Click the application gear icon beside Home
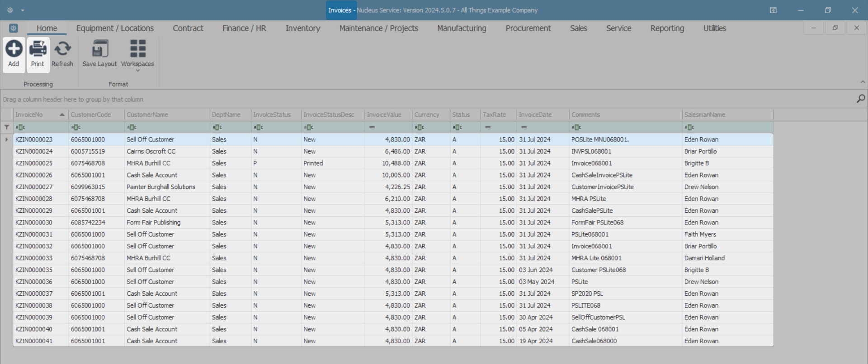The width and height of the screenshot is (868, 364). pos(14,28)
